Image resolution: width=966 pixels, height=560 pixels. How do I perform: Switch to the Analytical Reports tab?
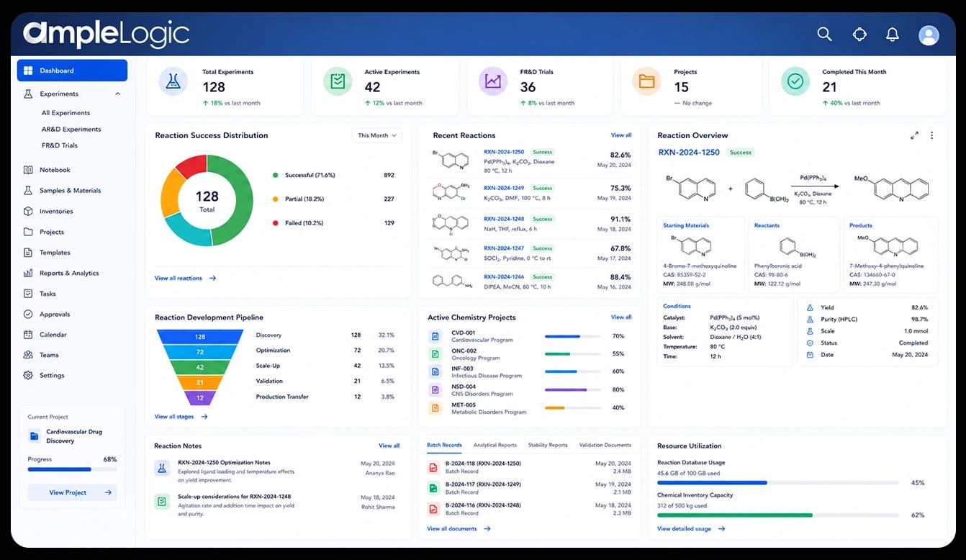[x=495, y=446]
